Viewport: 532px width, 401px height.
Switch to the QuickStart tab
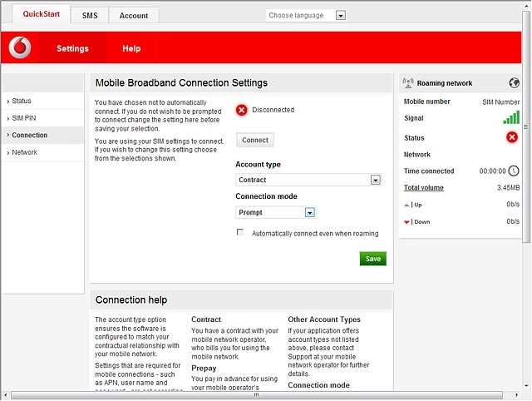pos(42,14)
